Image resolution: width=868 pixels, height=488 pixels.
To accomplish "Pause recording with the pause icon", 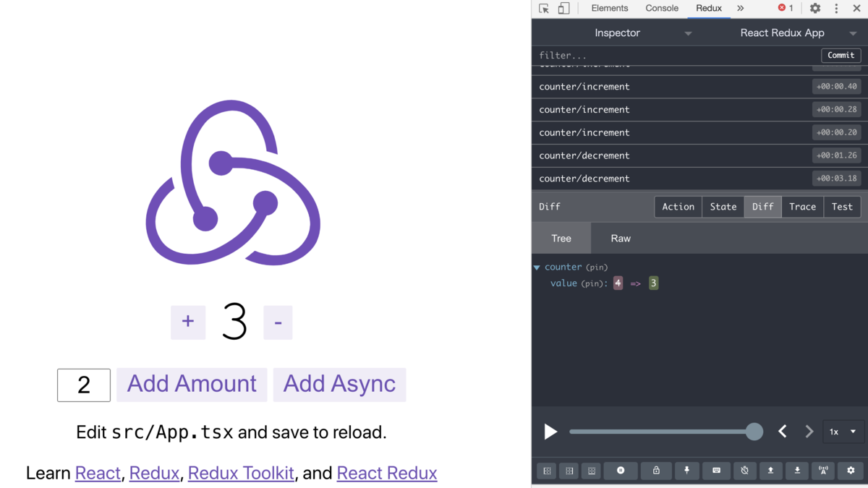I will pos(621,471).
